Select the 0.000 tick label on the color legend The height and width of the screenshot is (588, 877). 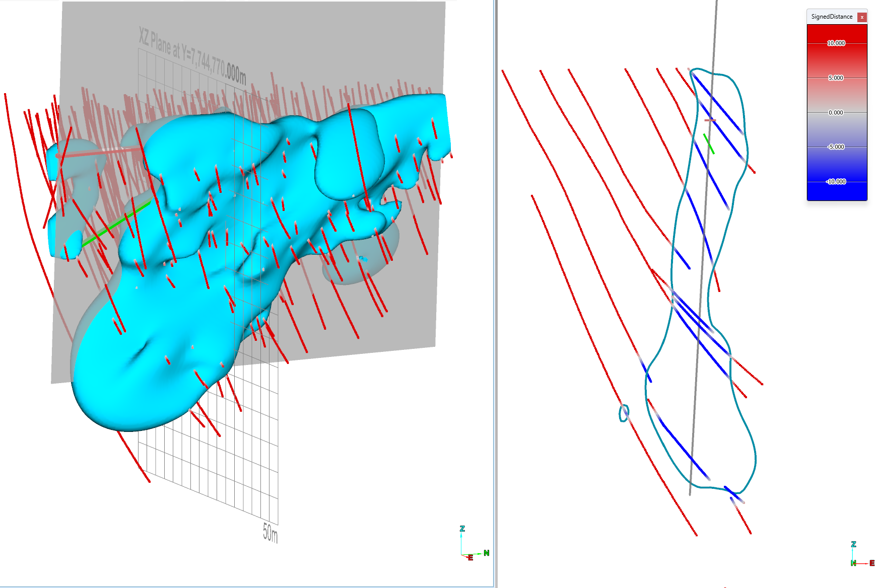coord(837,112)
